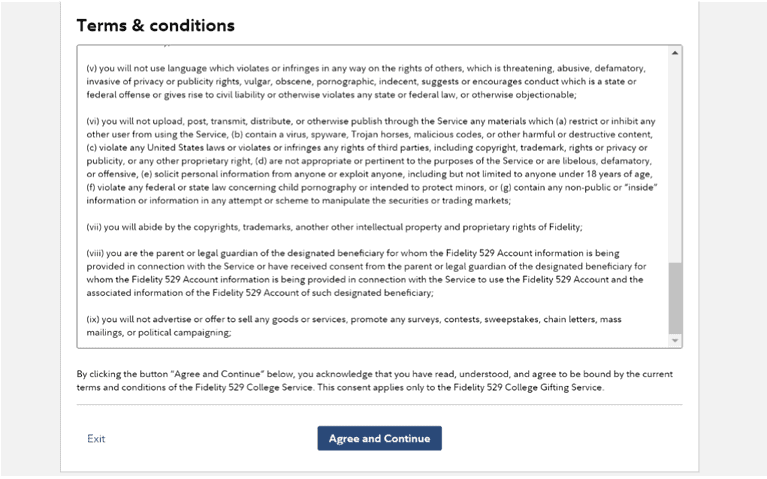Click paragraph (ix) about advertising goods or services
The width and height of the screenshot is (767, 479).
pyautogui.click(x=354, y=326)
